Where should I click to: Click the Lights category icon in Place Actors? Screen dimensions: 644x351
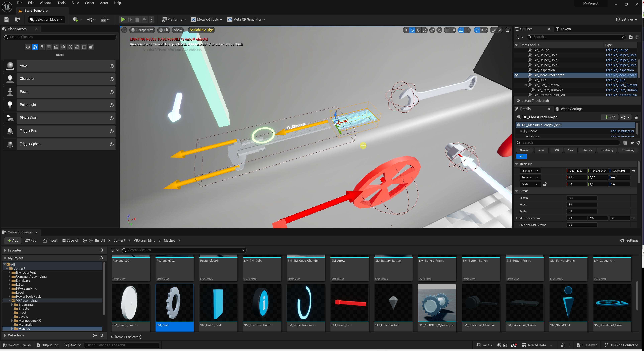point(42,47)
